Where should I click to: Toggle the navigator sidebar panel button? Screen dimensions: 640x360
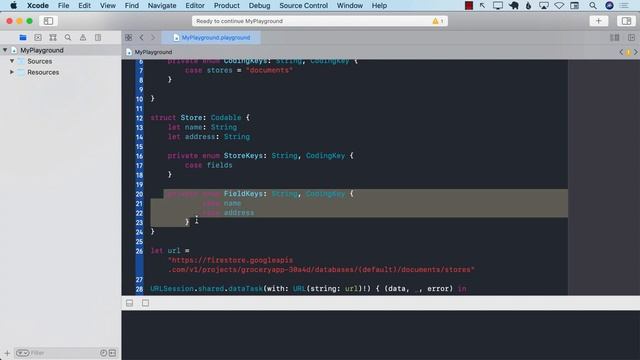click(48, 21)
